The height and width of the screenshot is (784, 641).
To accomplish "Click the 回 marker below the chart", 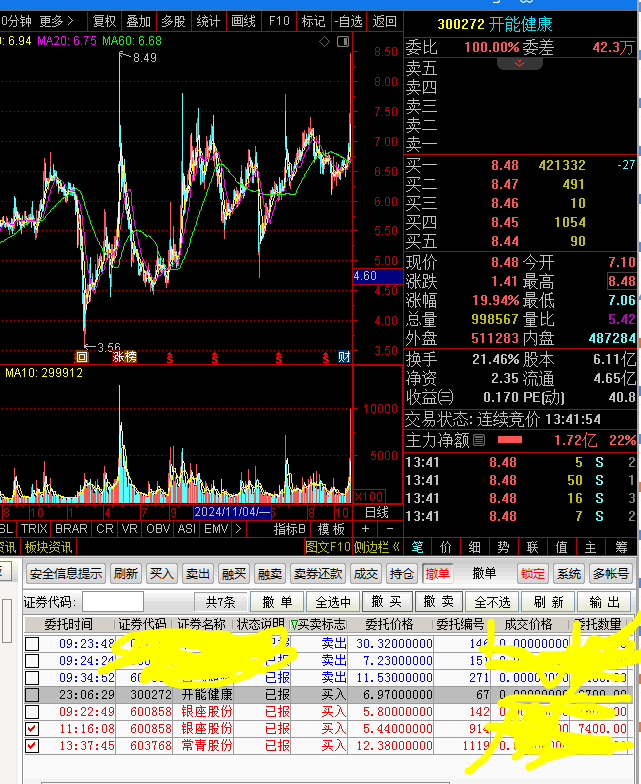I will pos(82,357).
